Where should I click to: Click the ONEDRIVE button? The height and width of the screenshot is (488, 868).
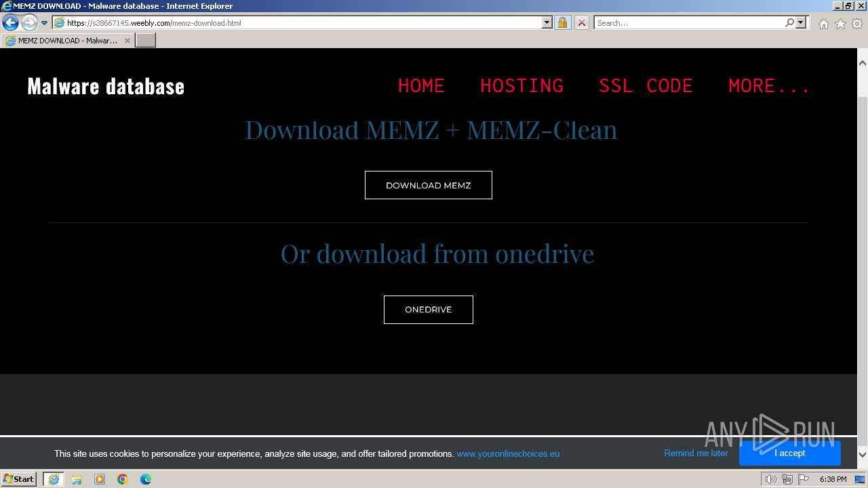click(429, 310)
